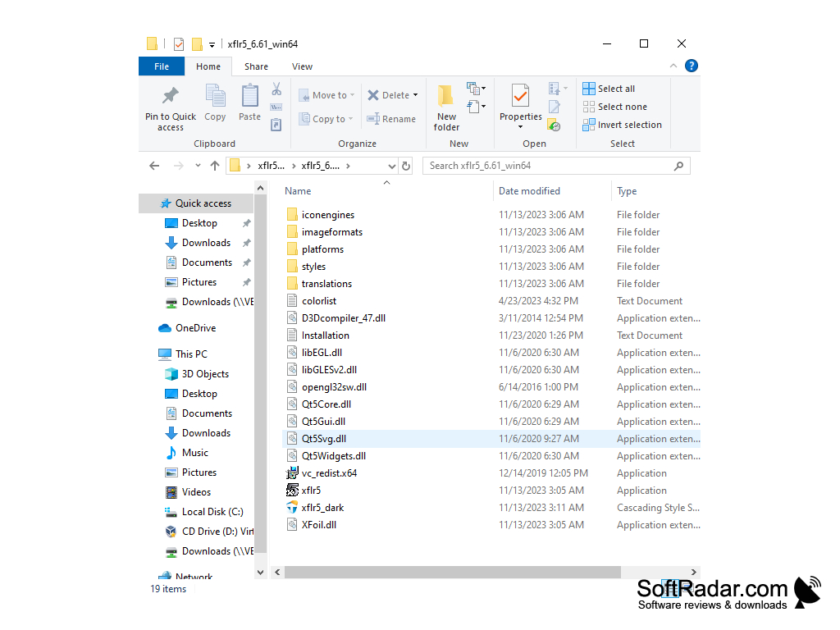Open the File menu tab
This screenshot has width=840, height=630.
click(162, 67)
